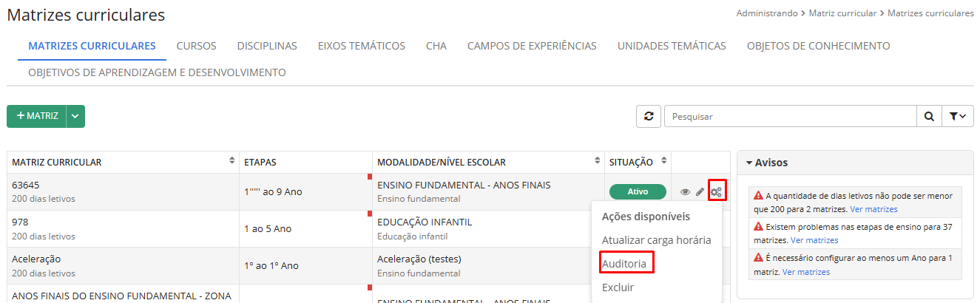
Task: Click matriz name 978
Action: pyautogui.click(x=21, y=222)
